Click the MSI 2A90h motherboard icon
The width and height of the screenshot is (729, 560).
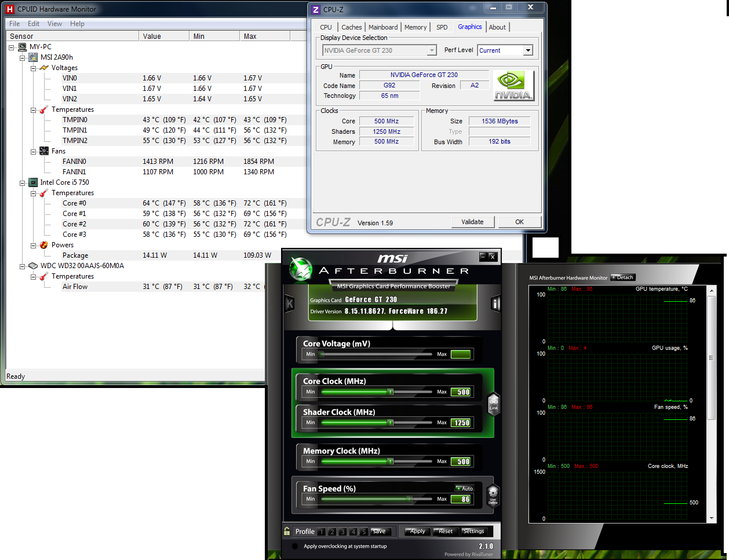34,57
